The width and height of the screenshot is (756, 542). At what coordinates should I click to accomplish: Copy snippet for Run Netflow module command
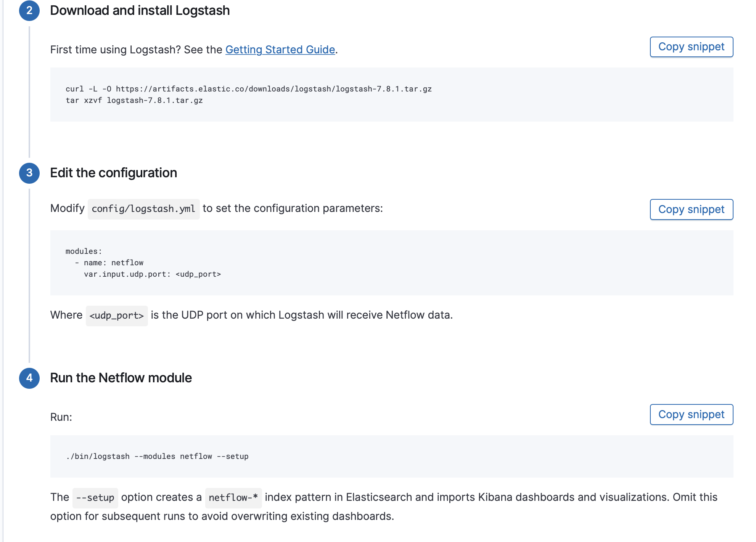pyautogui.click(x=691, y=415)
